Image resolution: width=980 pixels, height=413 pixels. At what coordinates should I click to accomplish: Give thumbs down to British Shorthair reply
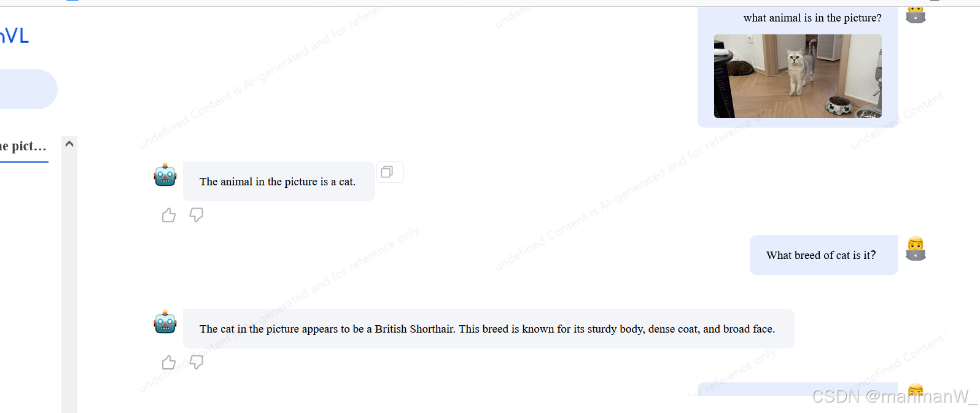pyautogui.click(x=196, y=362)
